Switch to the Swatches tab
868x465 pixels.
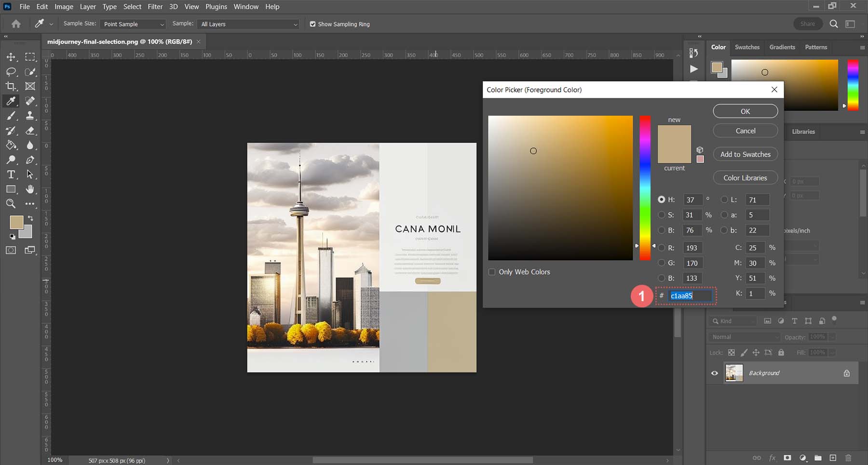coord(747,47)
